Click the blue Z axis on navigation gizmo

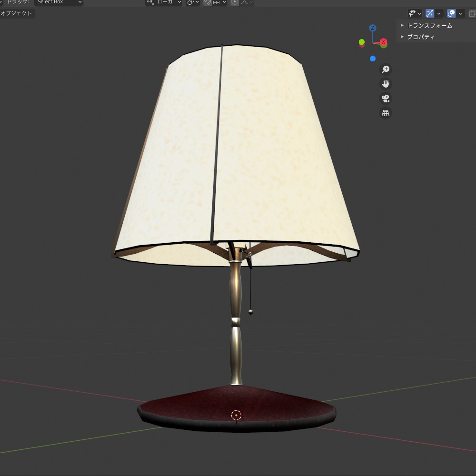pos(372,28)
